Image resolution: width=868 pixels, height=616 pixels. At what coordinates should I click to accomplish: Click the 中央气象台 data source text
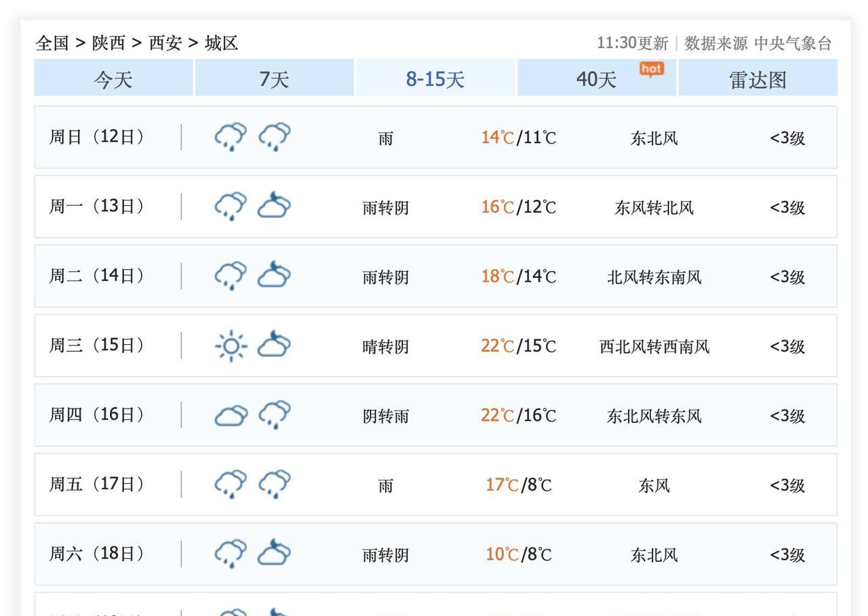pyautogui.click(x=793, y=43)
